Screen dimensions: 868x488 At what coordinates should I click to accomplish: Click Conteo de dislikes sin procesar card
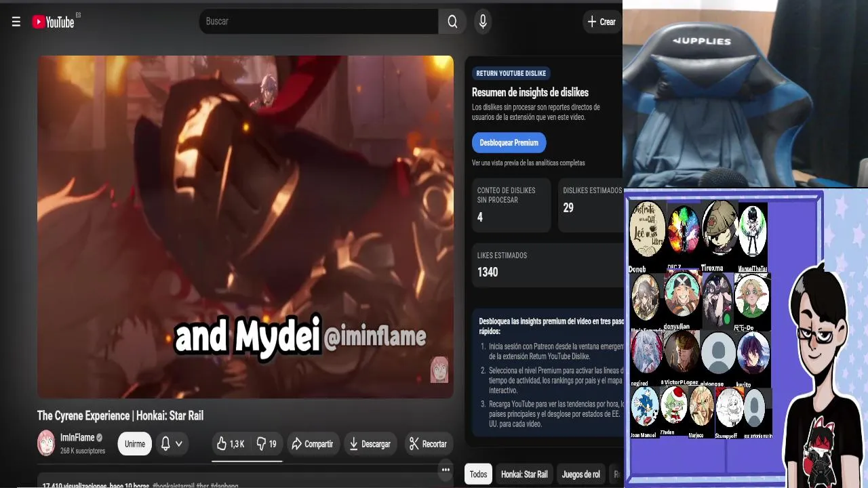[x=511, y=205]
